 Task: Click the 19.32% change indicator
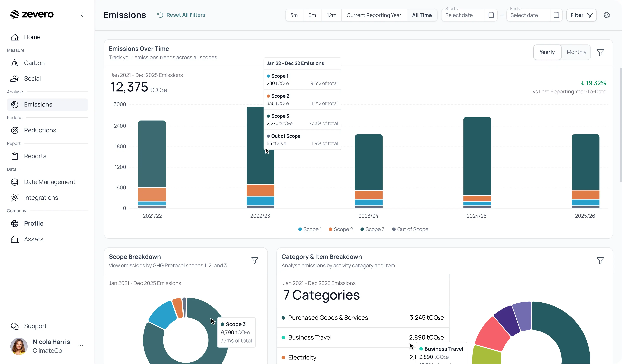coord(593,83)
